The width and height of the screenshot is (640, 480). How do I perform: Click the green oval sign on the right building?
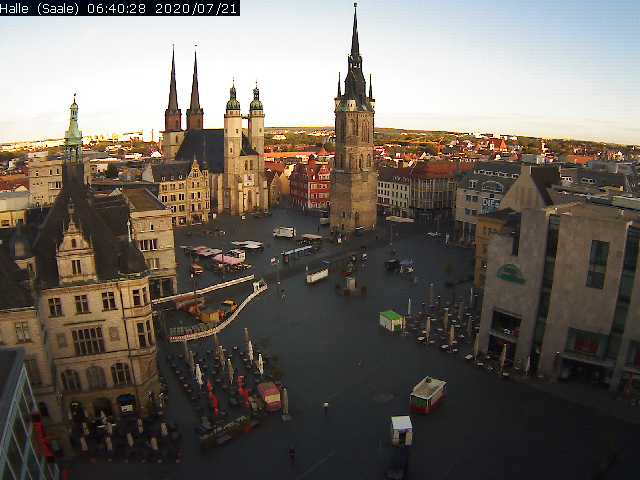click(511, 273)
